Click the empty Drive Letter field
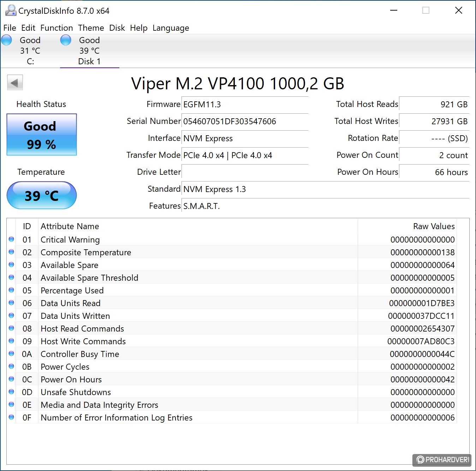The image size is (476, 471). 245,172
